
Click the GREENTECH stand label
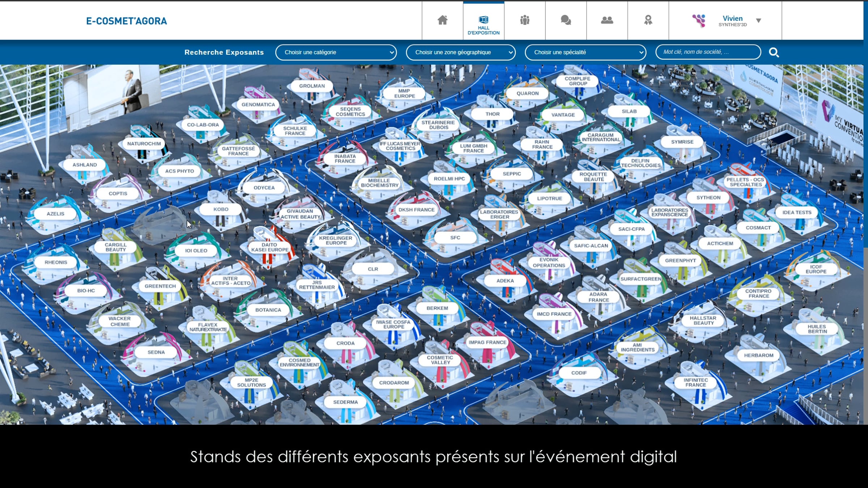click(160, 286)
